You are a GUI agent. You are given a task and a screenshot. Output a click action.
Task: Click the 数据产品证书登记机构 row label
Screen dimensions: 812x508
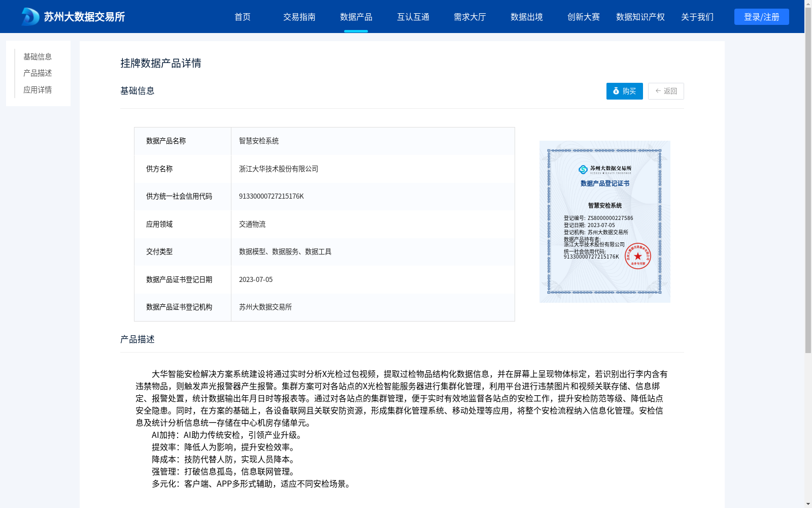pyautogui.click(x=179, y=307)
